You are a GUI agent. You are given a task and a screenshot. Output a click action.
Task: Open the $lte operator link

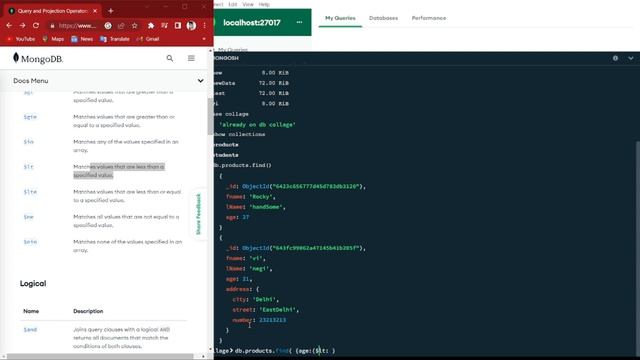[30, 192]
